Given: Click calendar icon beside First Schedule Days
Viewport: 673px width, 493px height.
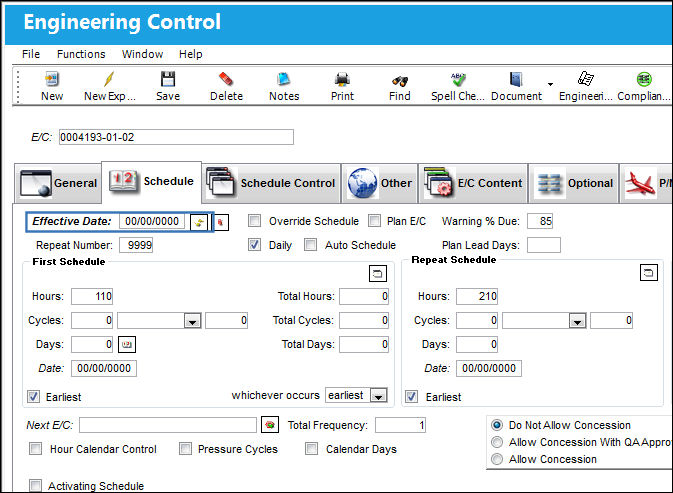Looking at the screenshot, I should tap(127, 344).
